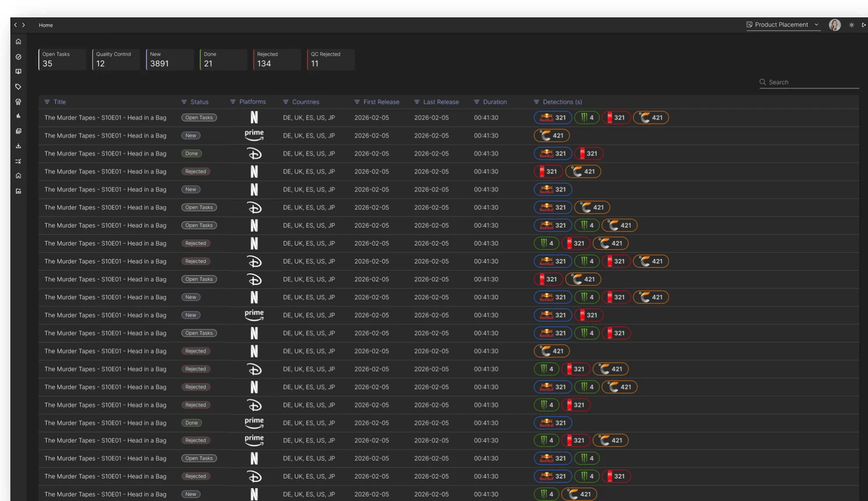Open the analytics bar chart sidebar icon
The height and width of the screenshot is (501, 868).
(18, 116)
